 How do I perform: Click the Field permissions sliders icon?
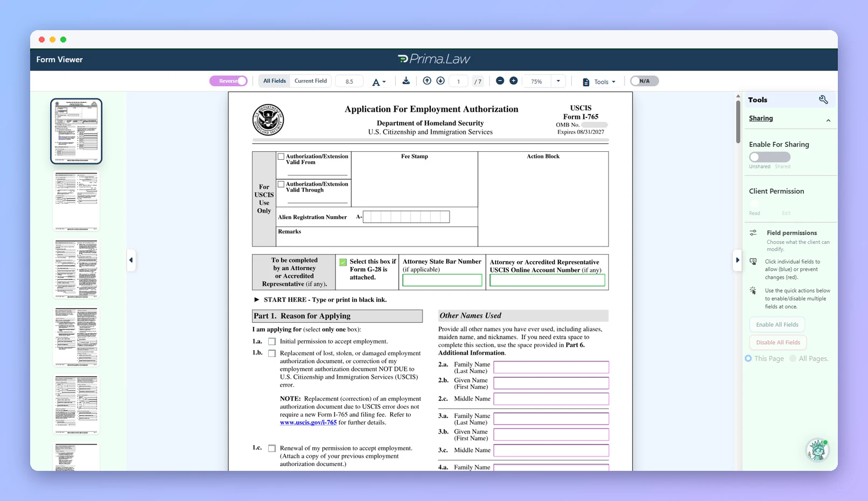753,232
